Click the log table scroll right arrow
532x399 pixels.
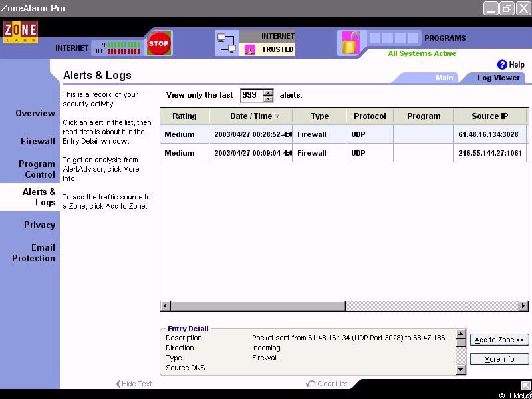[x=523, y=306]
